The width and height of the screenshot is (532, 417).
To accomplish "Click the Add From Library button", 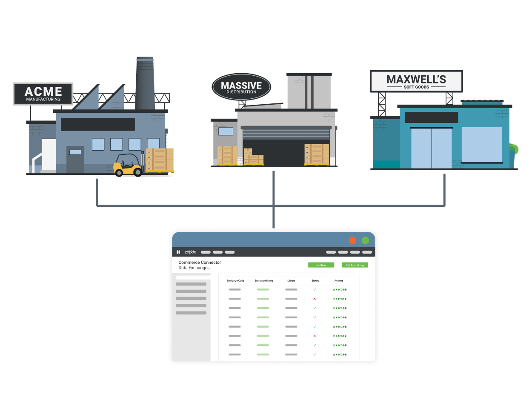I will 355,265.
